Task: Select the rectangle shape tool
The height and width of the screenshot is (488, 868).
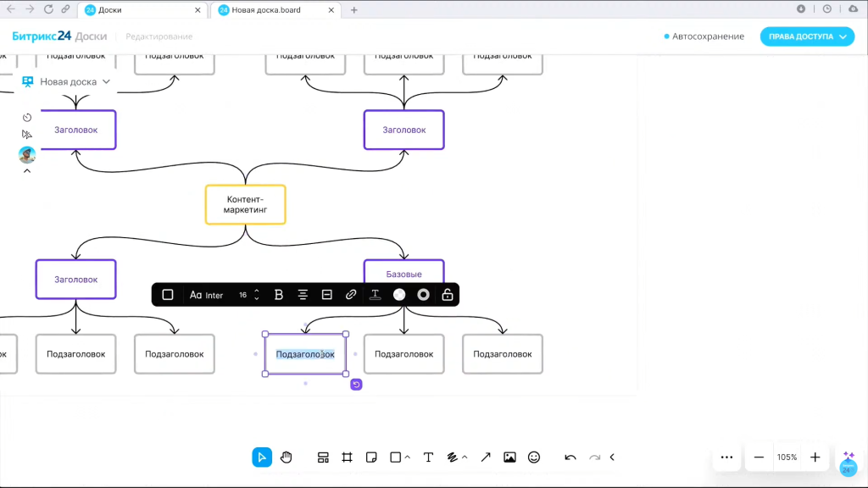Action: click(x=395, y=457)
